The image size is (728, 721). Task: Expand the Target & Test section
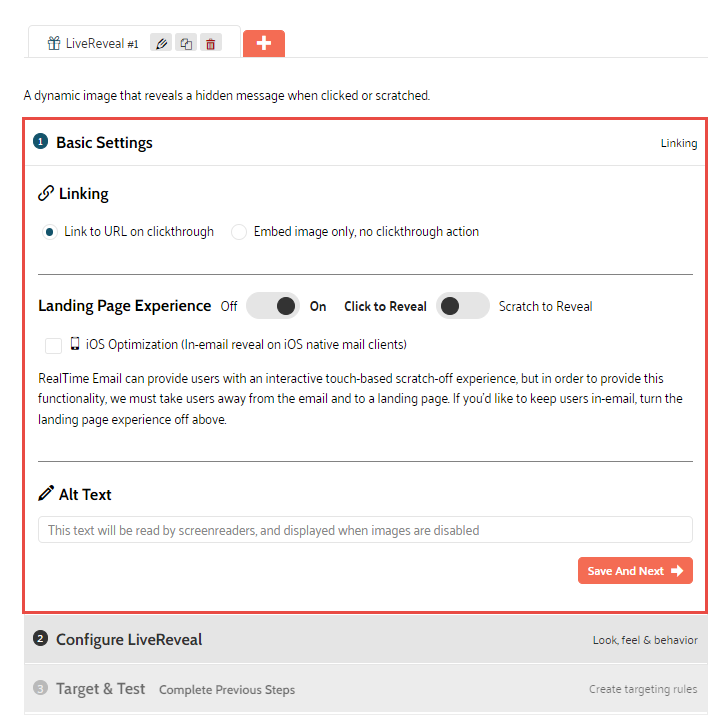click(100, 689)
